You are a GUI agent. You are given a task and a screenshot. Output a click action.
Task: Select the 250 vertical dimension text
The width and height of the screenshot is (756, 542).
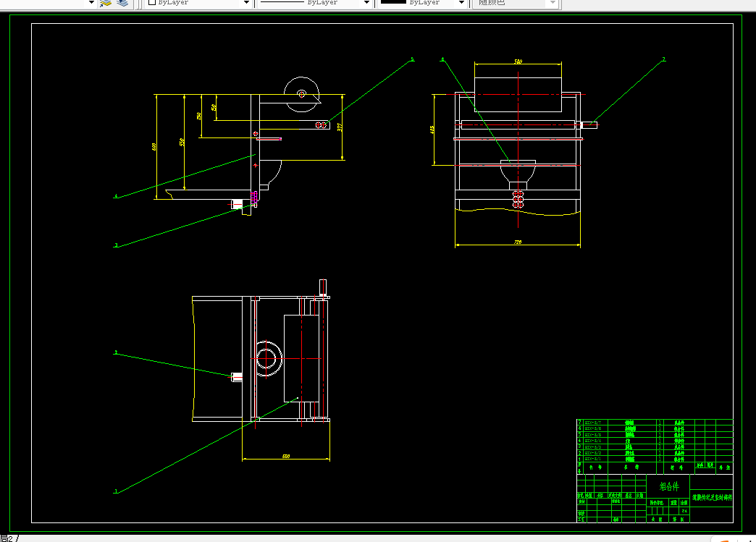pos(198,116)
